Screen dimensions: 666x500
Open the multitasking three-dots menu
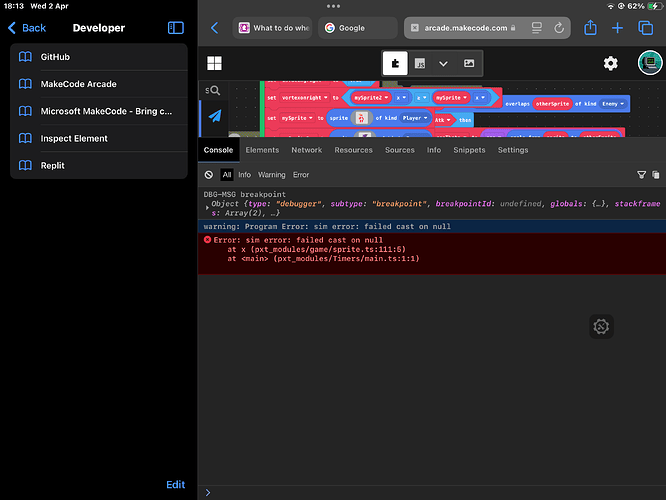coord(333,6)
